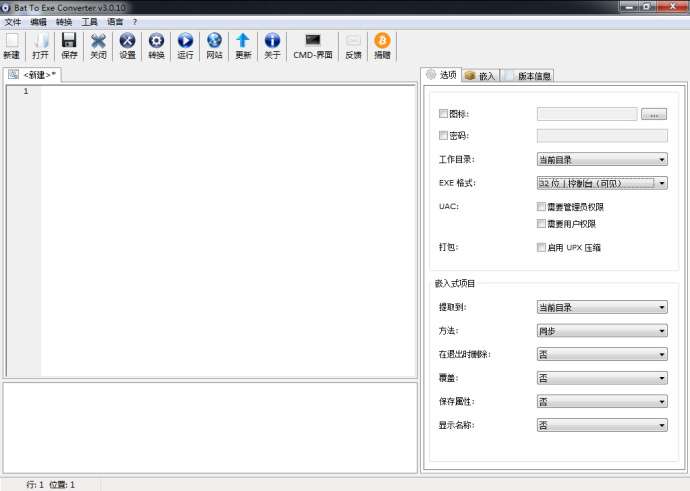Switch to the 嵌入 (Embed) tab
The width and height of the screenshot is (690, 491).
tap(480, 76)
